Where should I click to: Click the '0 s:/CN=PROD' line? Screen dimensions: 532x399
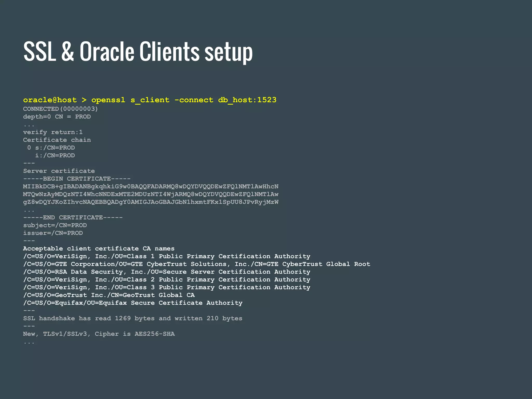tap(51, 148)
